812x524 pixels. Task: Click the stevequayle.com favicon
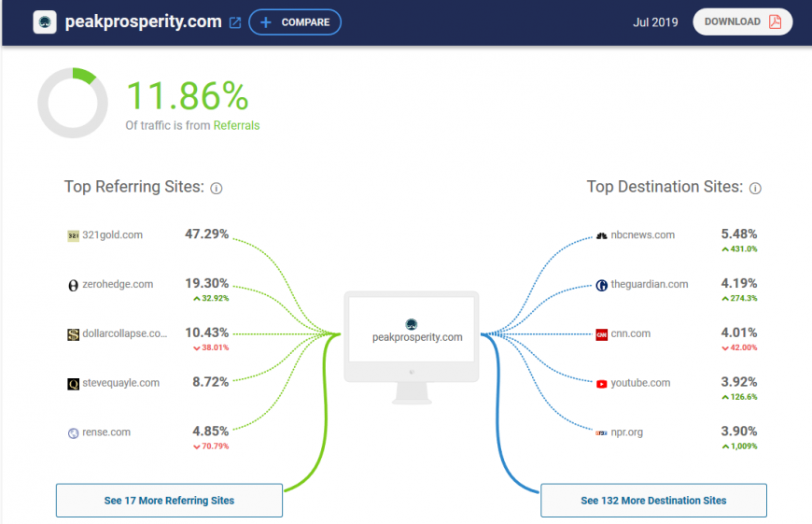pyautogui.click(x=74, y=384)
